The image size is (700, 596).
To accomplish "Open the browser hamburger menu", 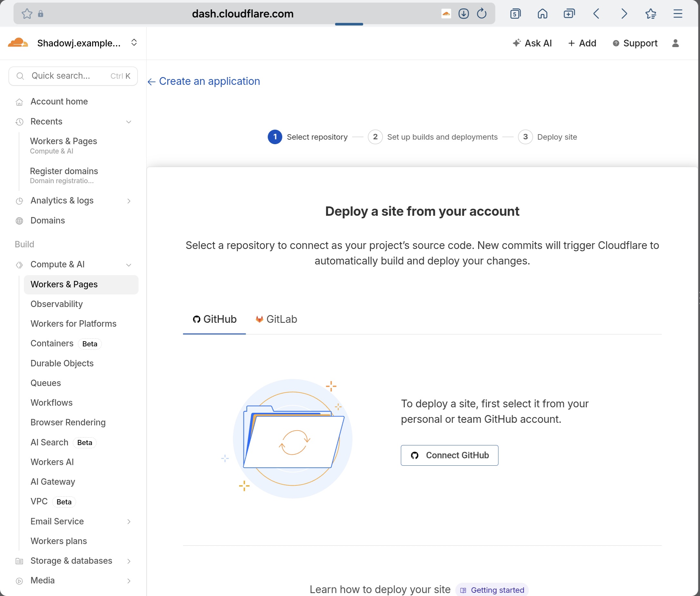I will click(x=678, y=14).
